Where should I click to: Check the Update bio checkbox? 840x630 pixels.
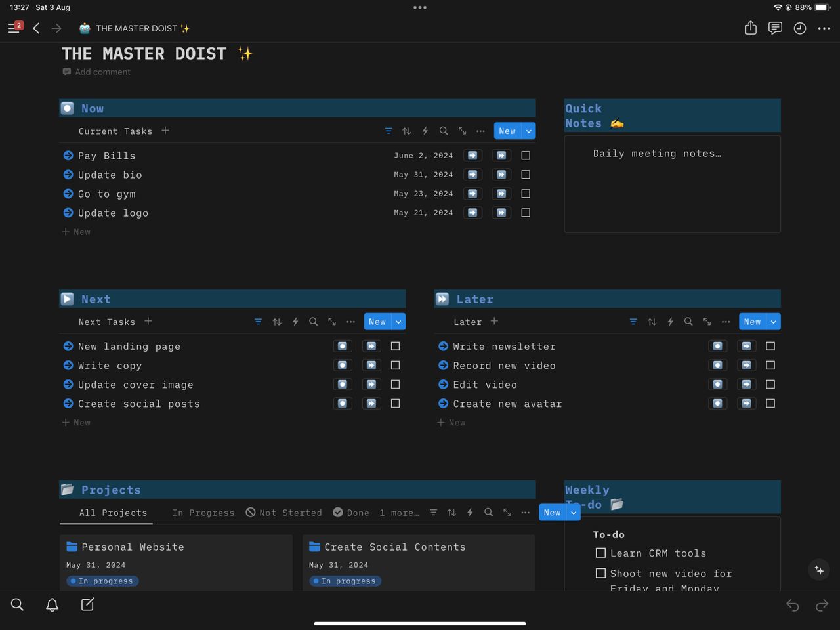coord(526,175)
